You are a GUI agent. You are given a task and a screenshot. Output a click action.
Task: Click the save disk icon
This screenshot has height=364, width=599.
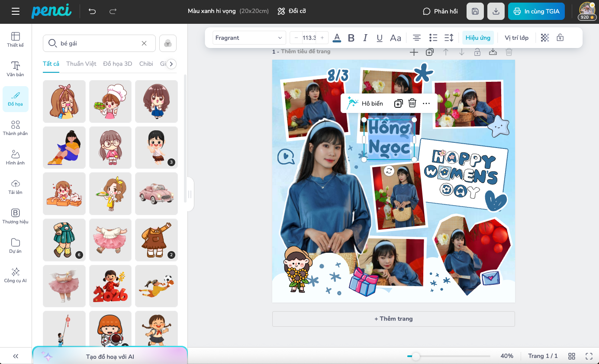(x=475, y=11)
